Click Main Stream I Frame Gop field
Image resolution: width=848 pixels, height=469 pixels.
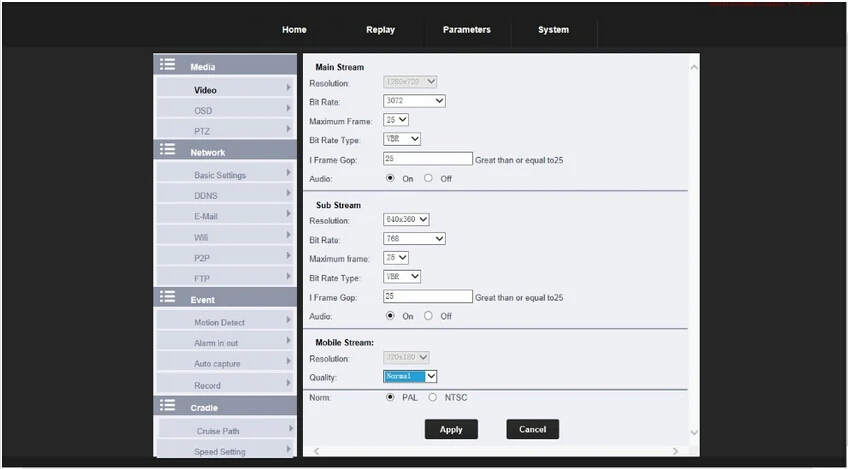(428, 158)
